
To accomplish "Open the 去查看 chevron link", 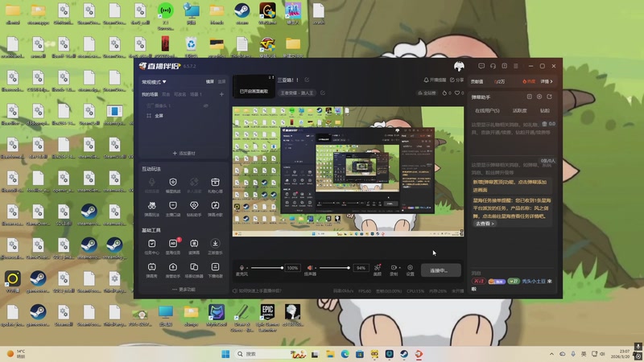I will 485,224.
